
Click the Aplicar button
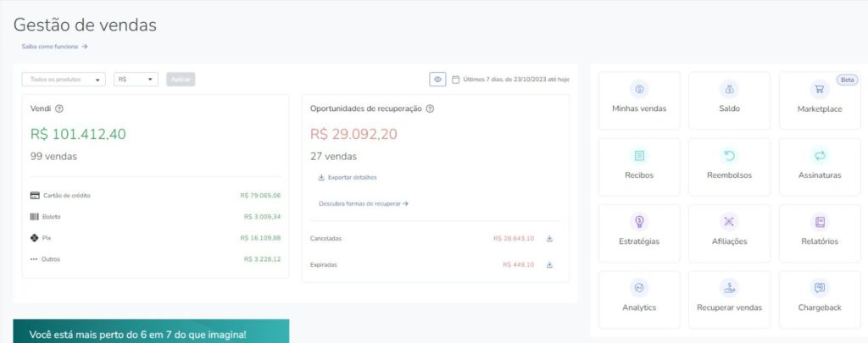click(x=181, y=80)
